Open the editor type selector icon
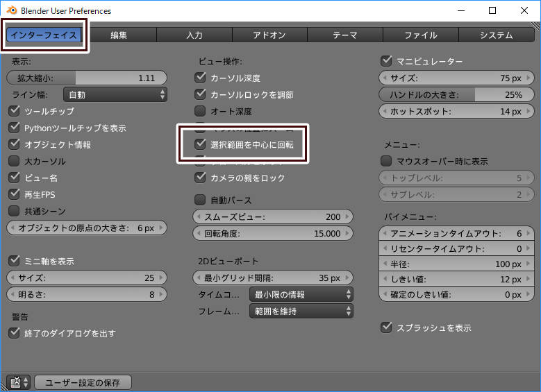Screen dimensions: 541x392 pos(19,382)
